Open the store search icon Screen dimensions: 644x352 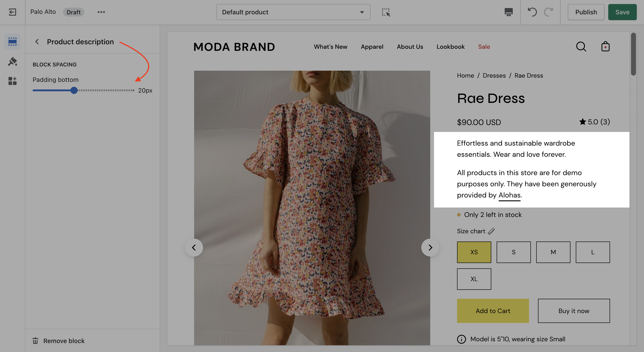pos(581,47)
